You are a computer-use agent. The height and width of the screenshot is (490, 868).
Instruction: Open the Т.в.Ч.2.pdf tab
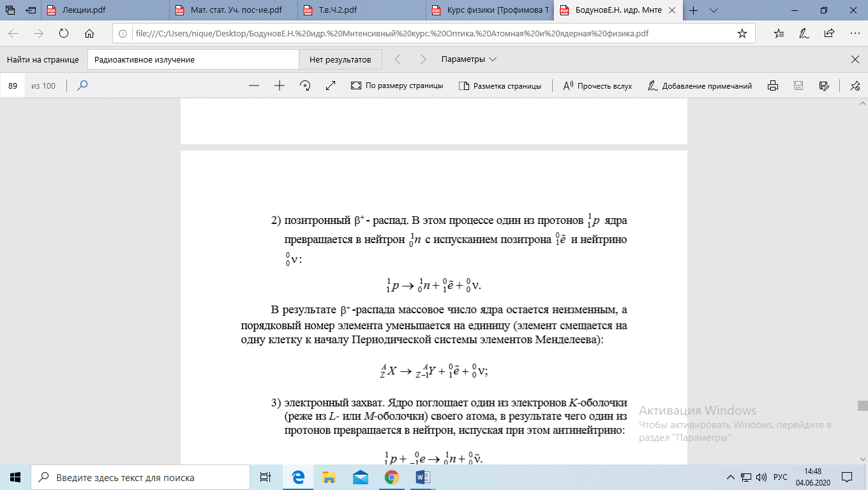pyautogui.click(x=362, y=10)
